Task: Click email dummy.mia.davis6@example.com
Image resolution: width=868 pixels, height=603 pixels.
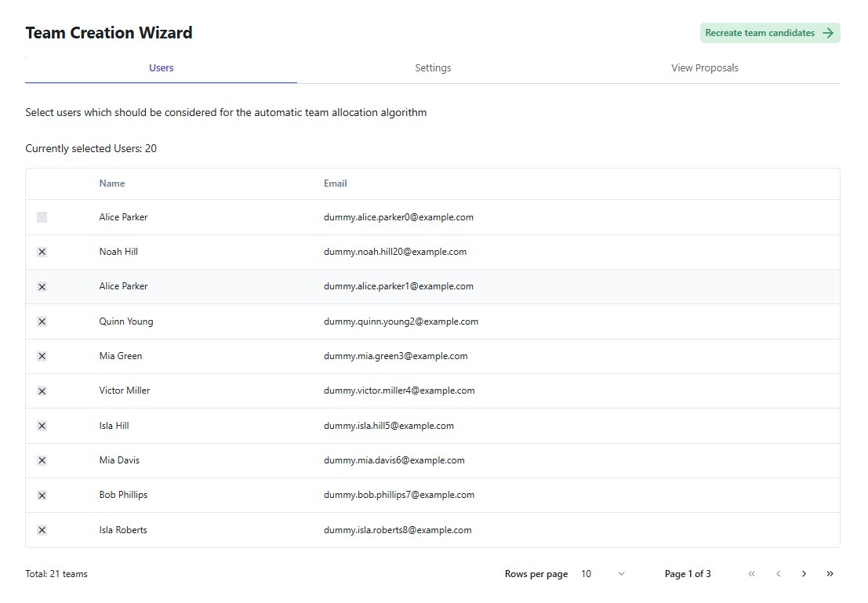Action: (x=394, y=460)
